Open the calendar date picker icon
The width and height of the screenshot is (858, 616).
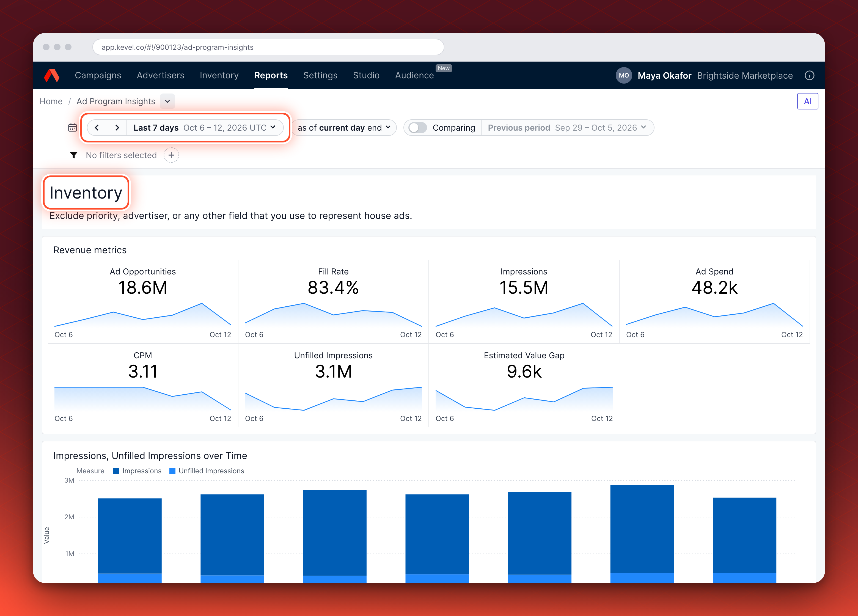click(72, 128)
